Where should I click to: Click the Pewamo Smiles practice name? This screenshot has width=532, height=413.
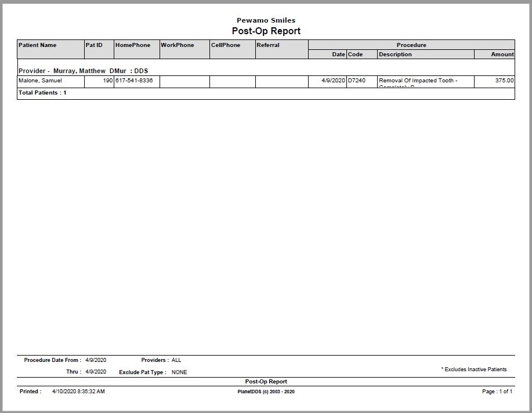[266, 20]
